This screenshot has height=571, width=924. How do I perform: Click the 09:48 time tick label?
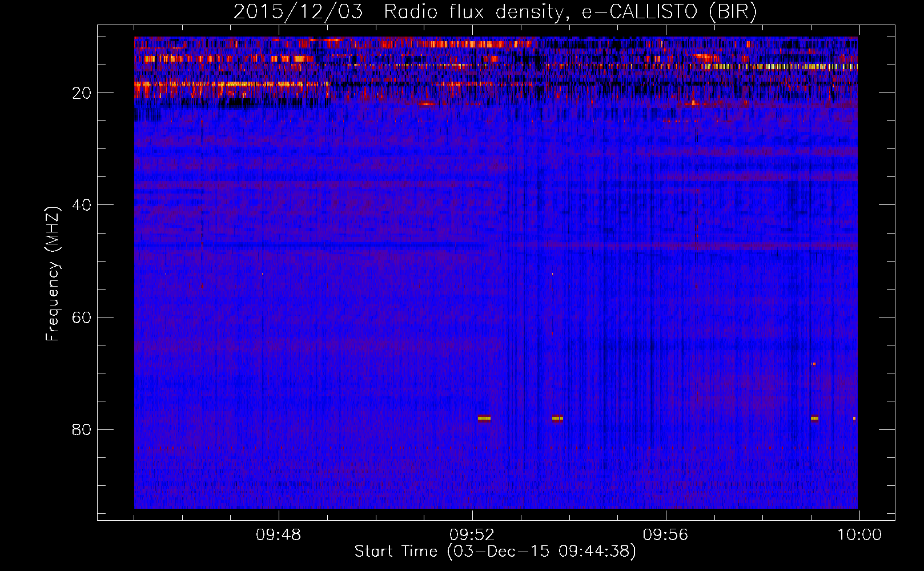coord(279,535)
